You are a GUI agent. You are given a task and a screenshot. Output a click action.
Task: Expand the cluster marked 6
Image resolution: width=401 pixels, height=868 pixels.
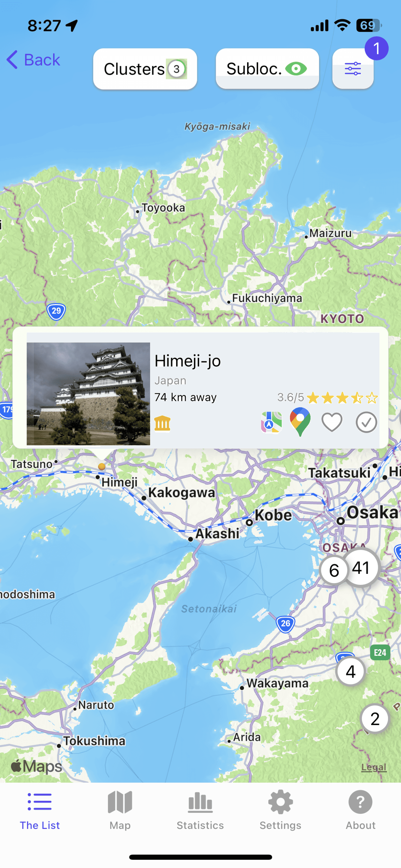pos(334,570)
